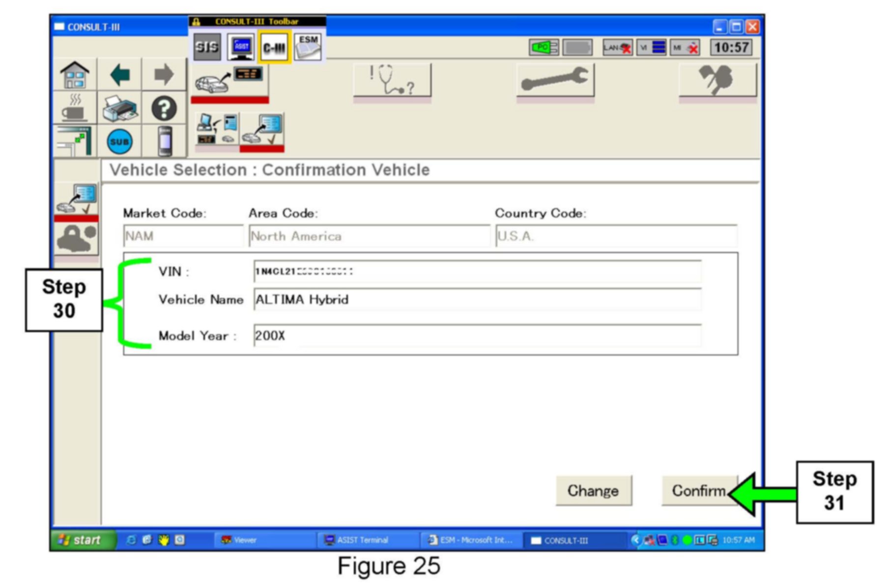
Task: Click the blue SUB button icon
Action: [x=119, y=142]
